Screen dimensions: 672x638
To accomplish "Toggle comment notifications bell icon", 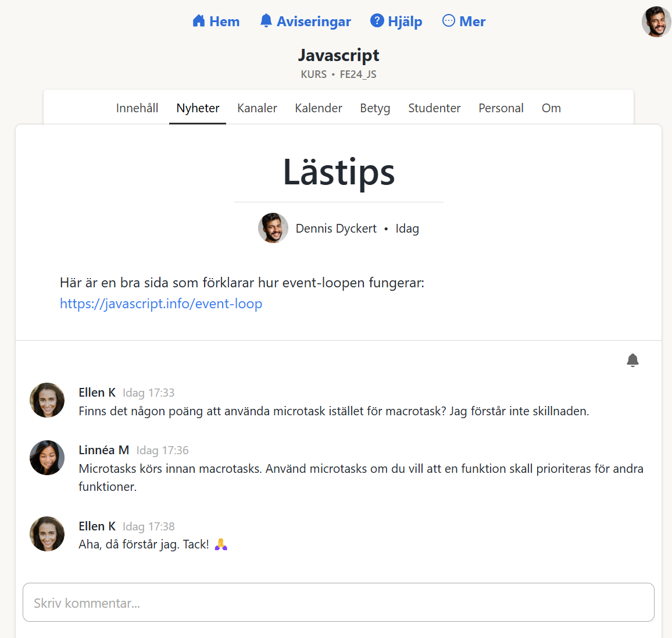I will [632, 361].
